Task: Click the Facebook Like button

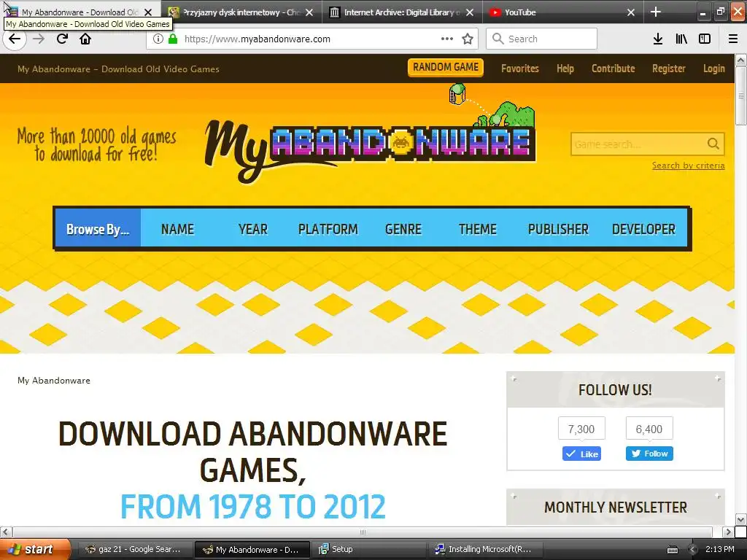Action: click(581, 454)
